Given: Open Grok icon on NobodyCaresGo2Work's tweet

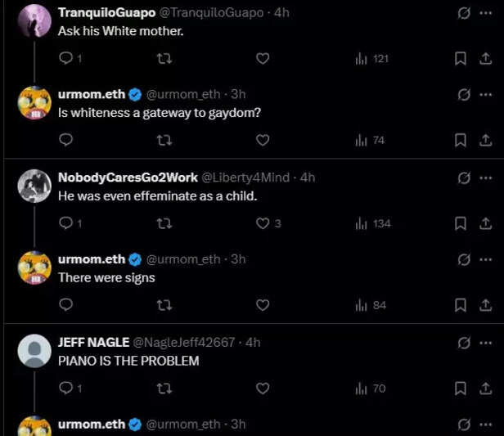Looking at the screenshot, I should [x=463, y=178].
